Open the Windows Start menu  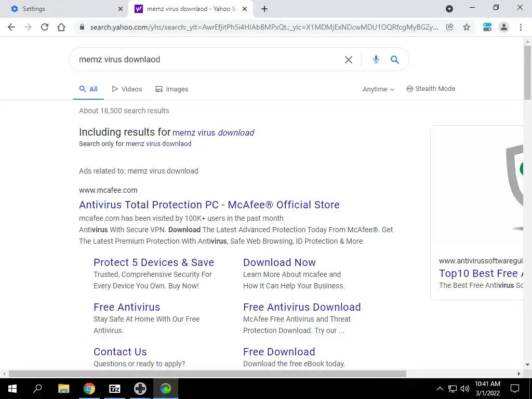(12, 389)
